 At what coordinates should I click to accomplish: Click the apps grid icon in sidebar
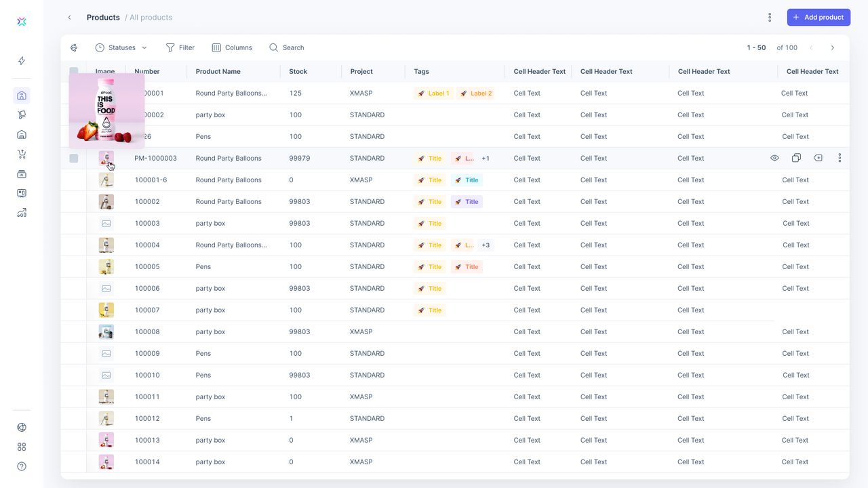(21, 447)
